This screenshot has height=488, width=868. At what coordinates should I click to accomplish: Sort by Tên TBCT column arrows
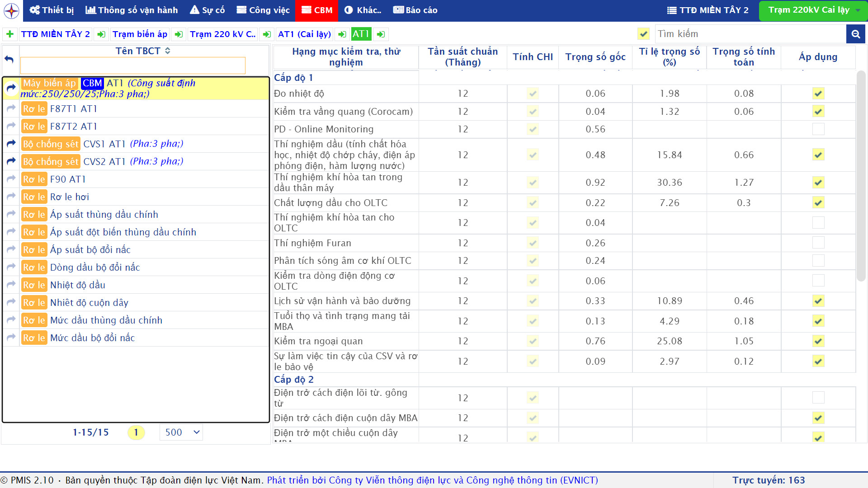(168, 51)
